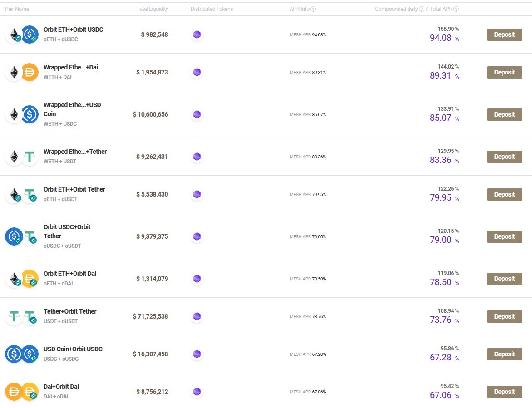Deposit into Orbit USDC+Orbit Tether pool
532x408 pixels.
(504, 236)
